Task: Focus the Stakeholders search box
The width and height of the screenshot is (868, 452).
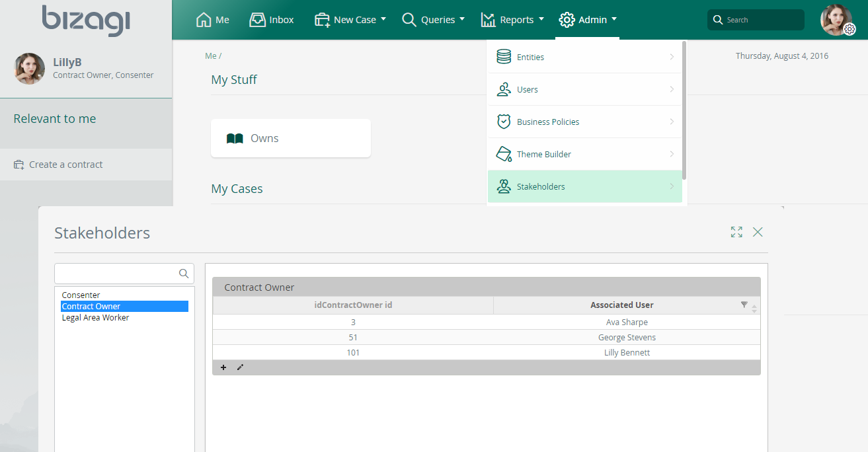Action: click(124, 274)
